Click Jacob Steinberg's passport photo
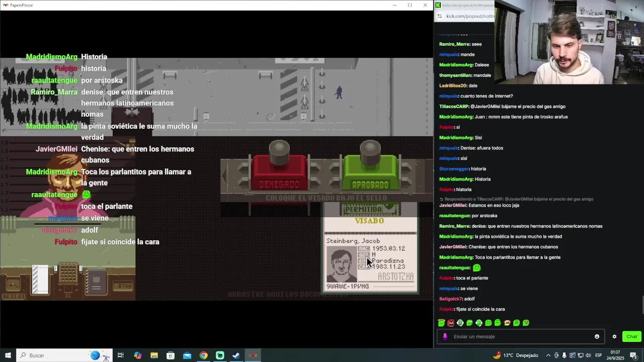 coord(342,264)
